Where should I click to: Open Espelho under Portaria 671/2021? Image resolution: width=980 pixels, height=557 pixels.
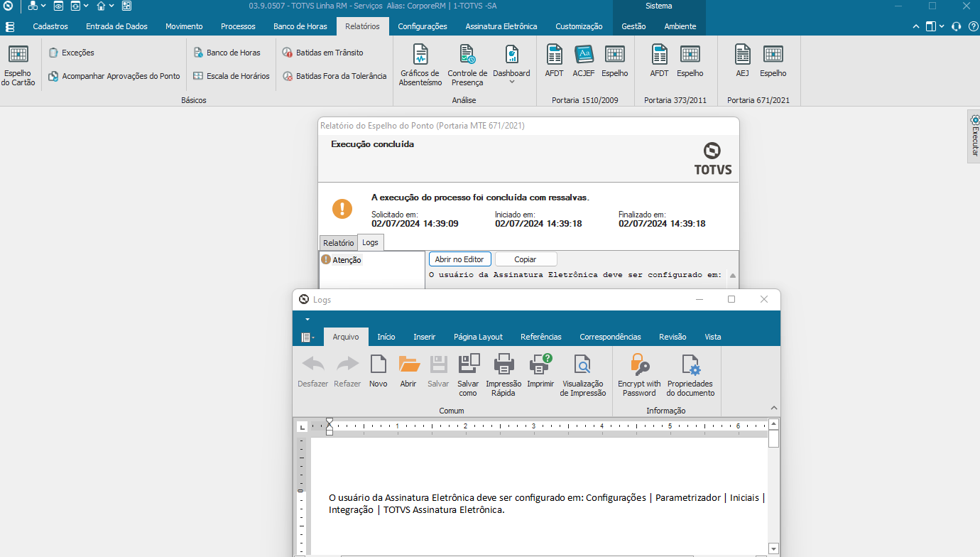coord(773,61)
